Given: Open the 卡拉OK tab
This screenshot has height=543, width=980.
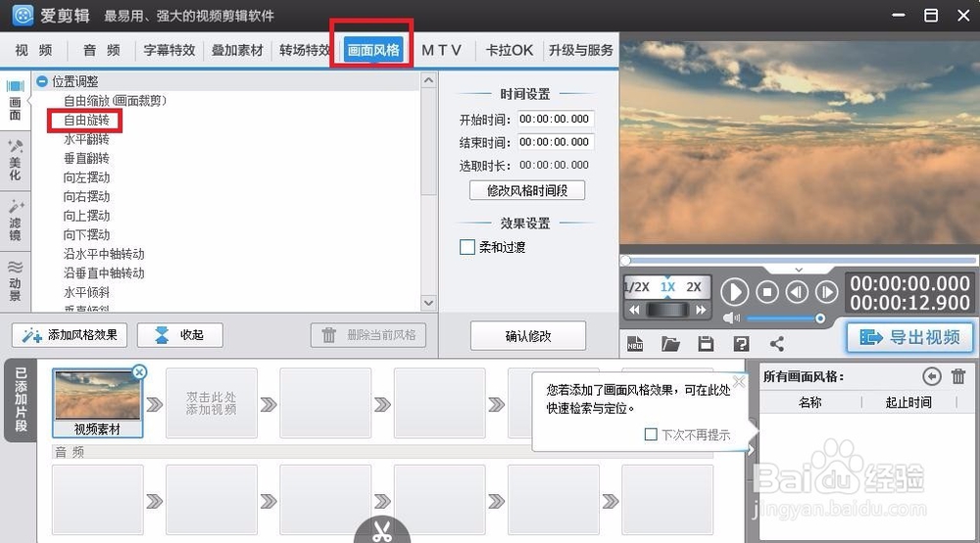Looking at the screenshot, I should (510, 50).
